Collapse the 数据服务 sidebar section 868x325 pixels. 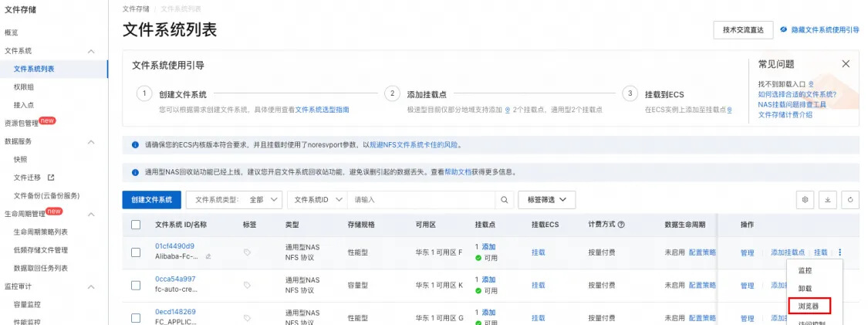click(x=91, y=142)
